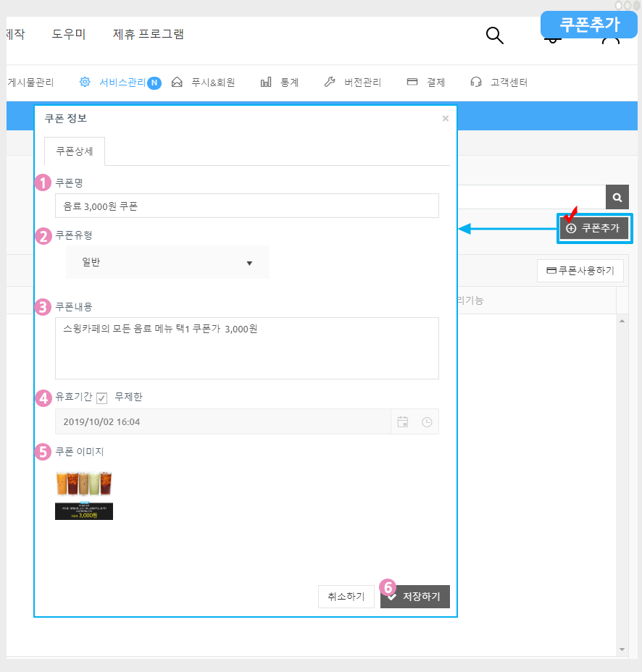This screenshot has height=672, width=642.
Task: Open the 결제 menu item
Action: point(426,83)
